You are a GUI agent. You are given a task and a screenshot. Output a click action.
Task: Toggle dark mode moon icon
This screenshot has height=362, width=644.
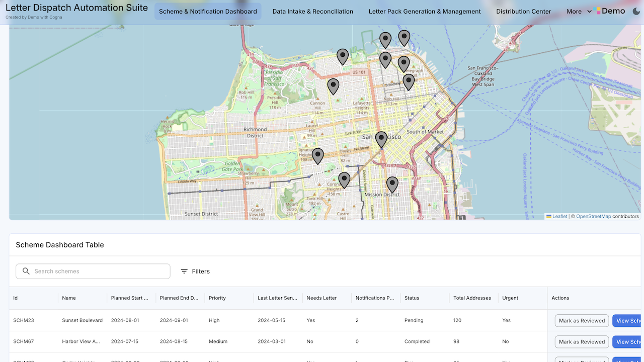[636, 11]
